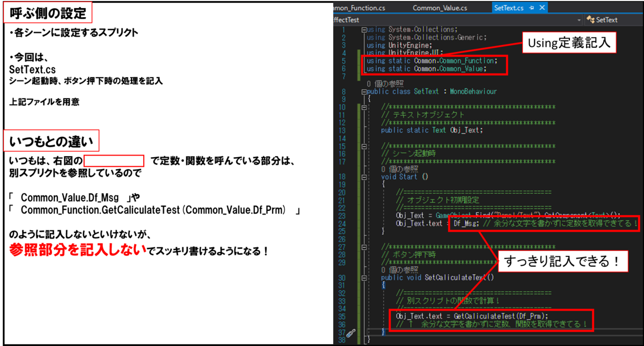
Task: Click "public class SetText : MonoBehaviour"
Action: (432, 92)
